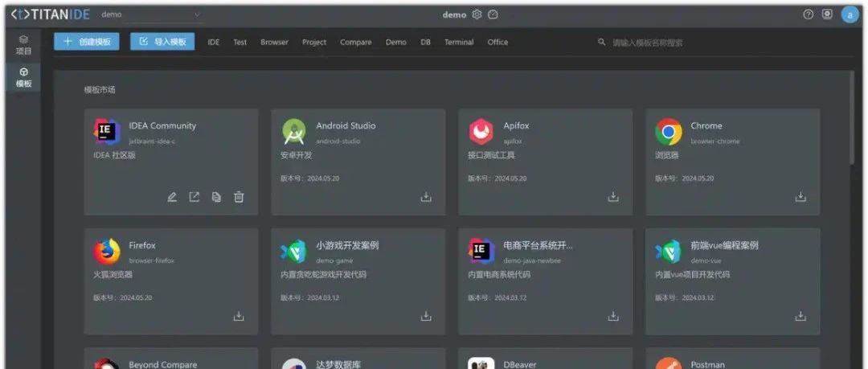The width and height of the screenshot is (868, 369).
Task: Click the Apifox logo
Action: (481, 132)
